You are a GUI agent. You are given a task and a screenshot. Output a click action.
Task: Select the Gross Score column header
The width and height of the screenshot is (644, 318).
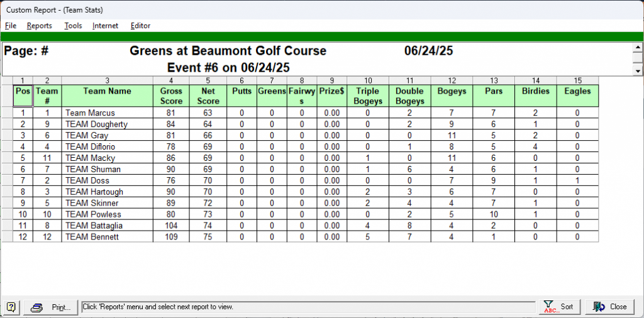click(171, 96)
